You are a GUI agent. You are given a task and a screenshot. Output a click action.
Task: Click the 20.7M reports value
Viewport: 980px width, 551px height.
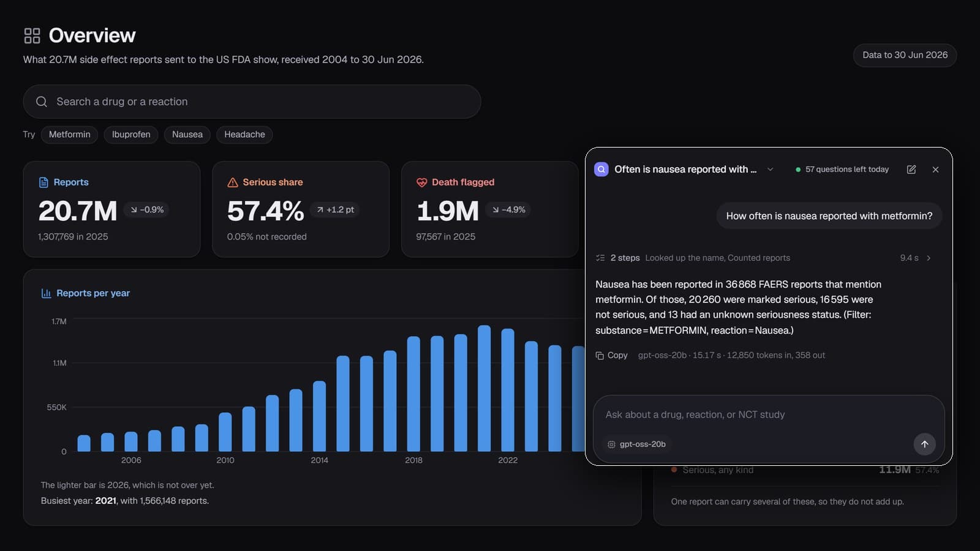pyautogui.click(x=78, y=211)
